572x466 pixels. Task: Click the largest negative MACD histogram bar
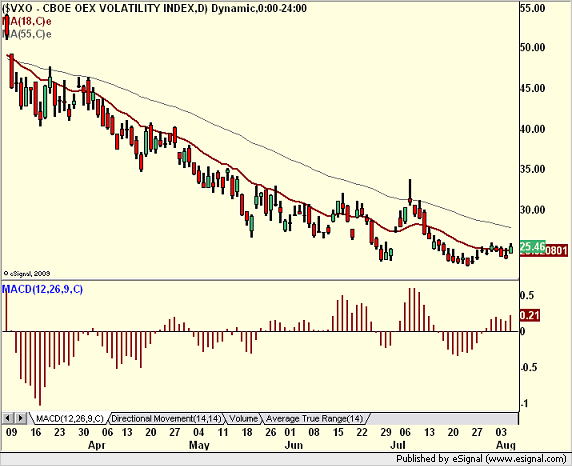pyautogui.click(x=40, y=369)
